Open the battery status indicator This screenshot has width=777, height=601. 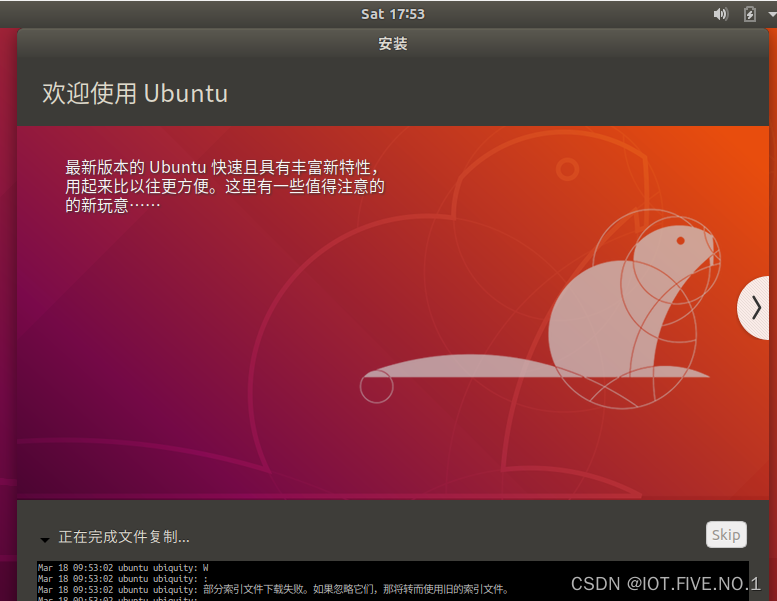pos(750,14)
